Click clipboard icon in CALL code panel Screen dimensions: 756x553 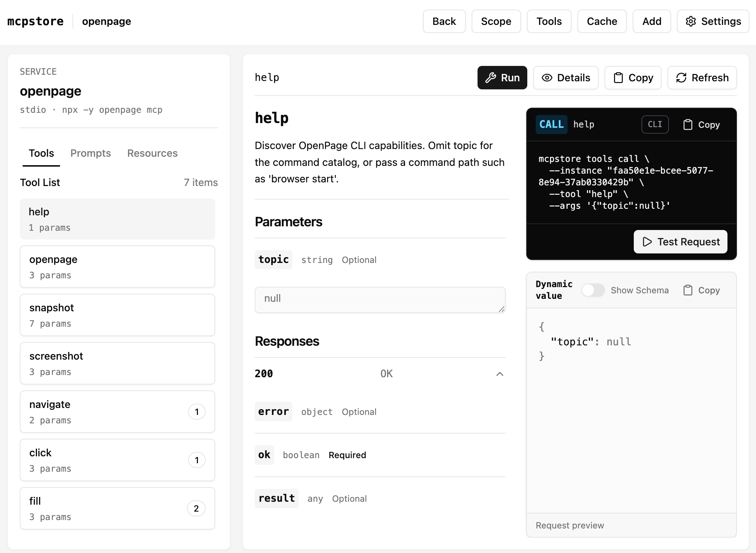coord(688,125)
